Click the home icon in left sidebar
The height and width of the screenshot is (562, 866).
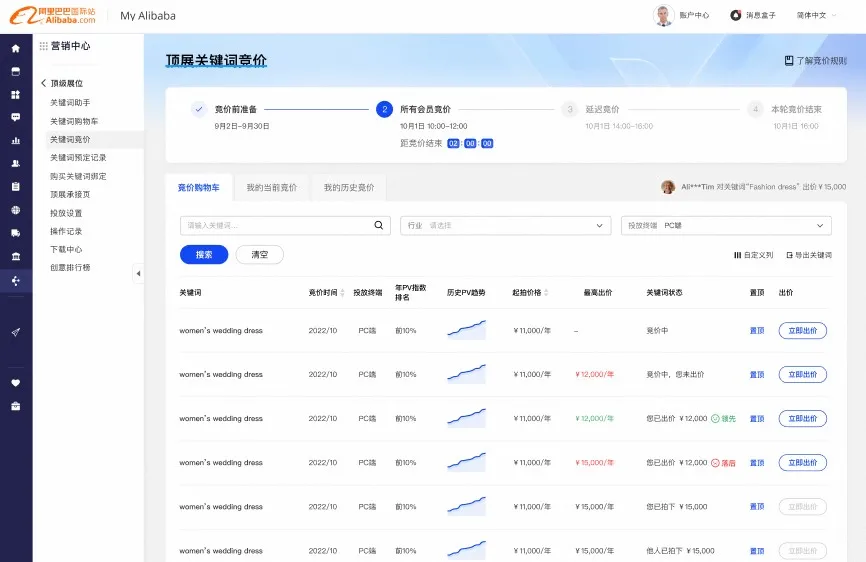point(15,48)
